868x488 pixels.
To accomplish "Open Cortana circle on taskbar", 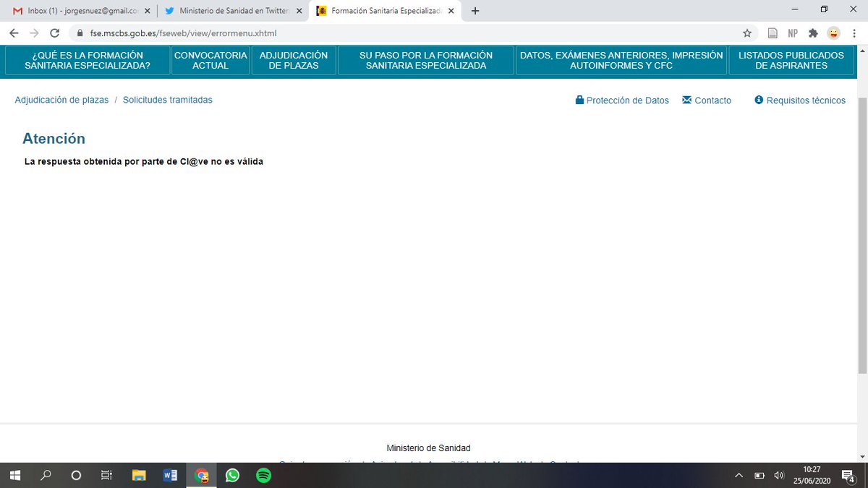I will tap(76, 476).
